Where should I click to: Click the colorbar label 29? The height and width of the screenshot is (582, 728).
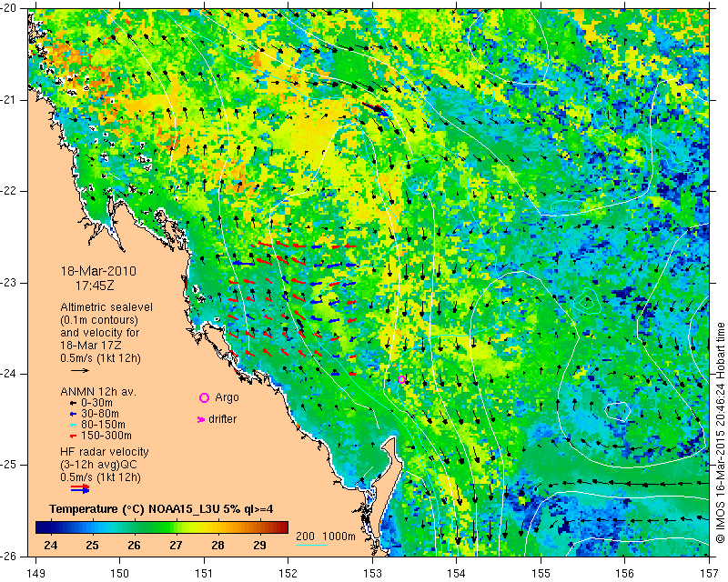pyautogui.click(x=259, y=545)
